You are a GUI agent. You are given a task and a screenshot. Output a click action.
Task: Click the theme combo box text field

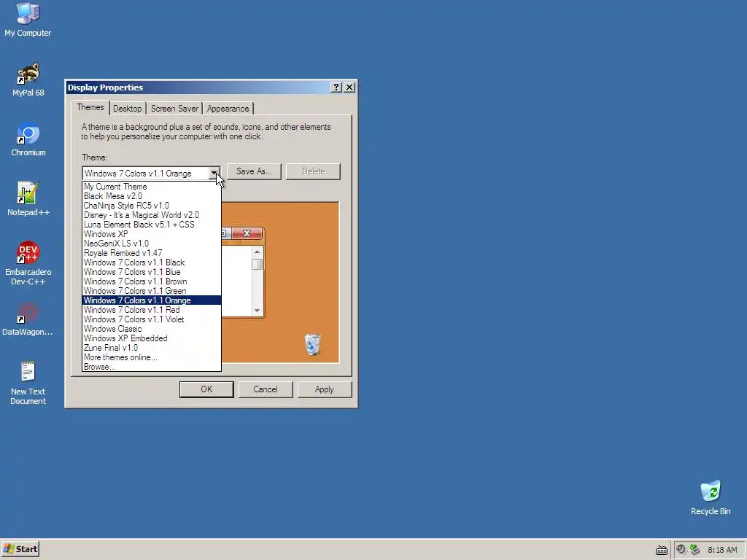click(x=145, y=174)
